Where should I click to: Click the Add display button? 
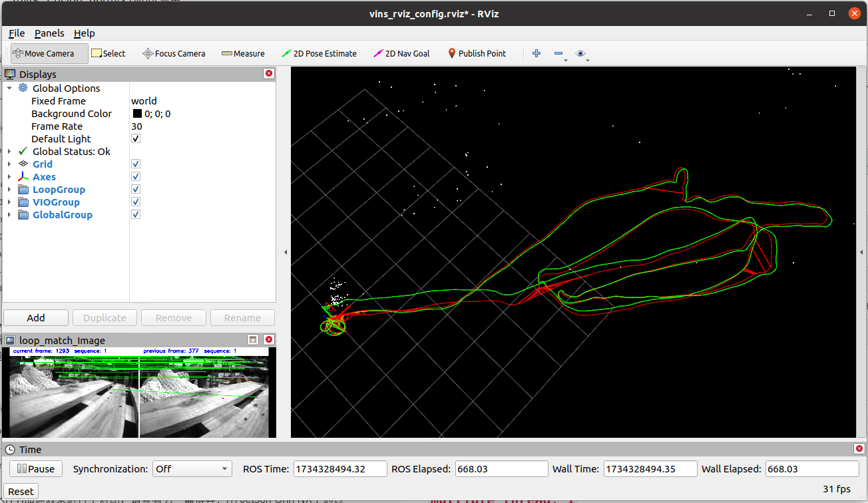(x=36, y=318)
